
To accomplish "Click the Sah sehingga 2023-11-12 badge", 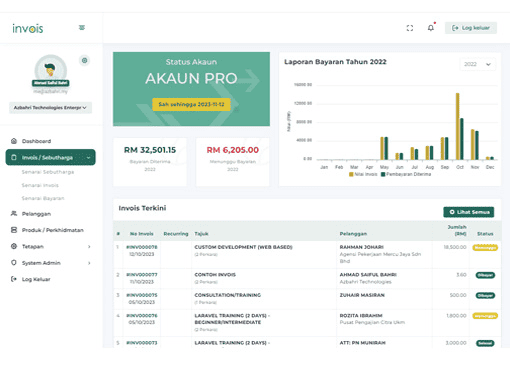I will [x=191, y=104].
